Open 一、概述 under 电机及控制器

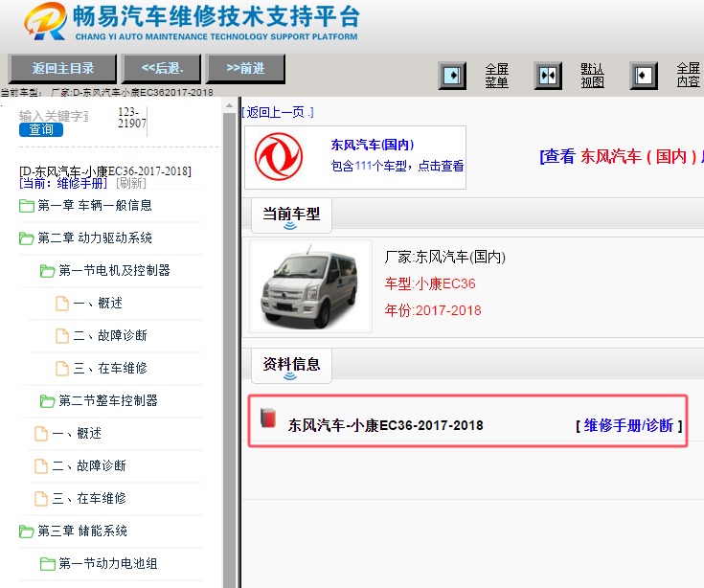pos(98,303)
